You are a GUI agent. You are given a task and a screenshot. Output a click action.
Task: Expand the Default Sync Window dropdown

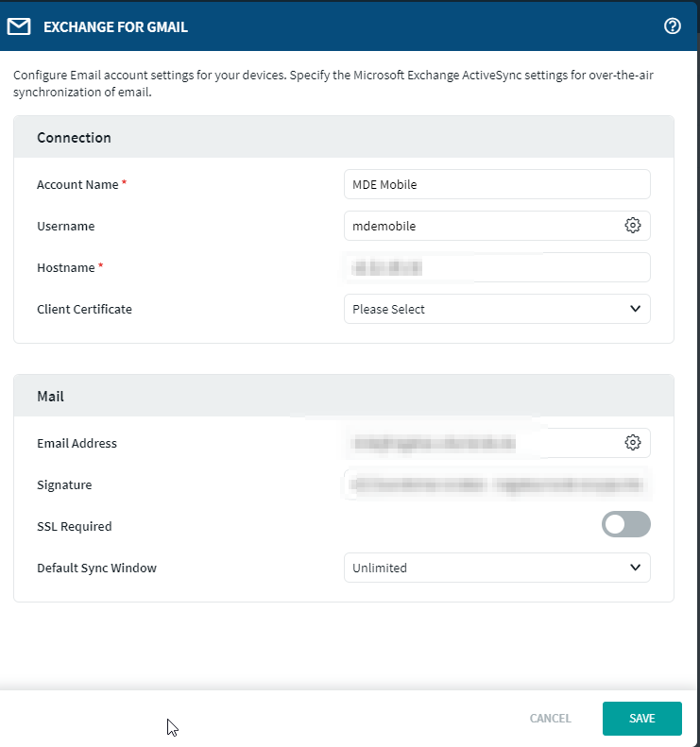click(497, 568)
